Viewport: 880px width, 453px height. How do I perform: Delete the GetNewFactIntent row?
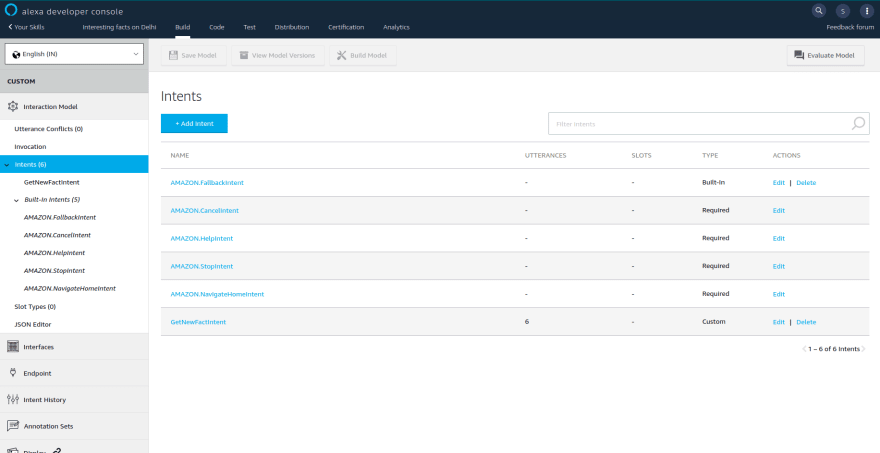[806, 322]
